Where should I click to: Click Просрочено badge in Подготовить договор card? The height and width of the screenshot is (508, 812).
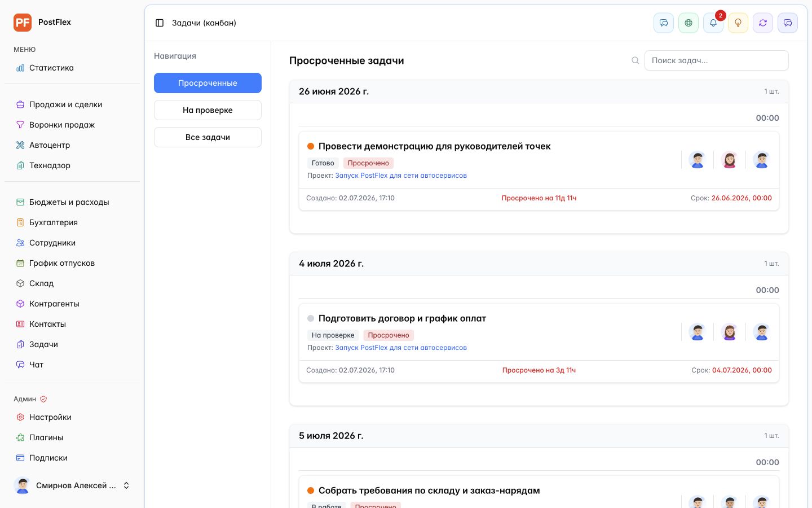click(389, 335)
